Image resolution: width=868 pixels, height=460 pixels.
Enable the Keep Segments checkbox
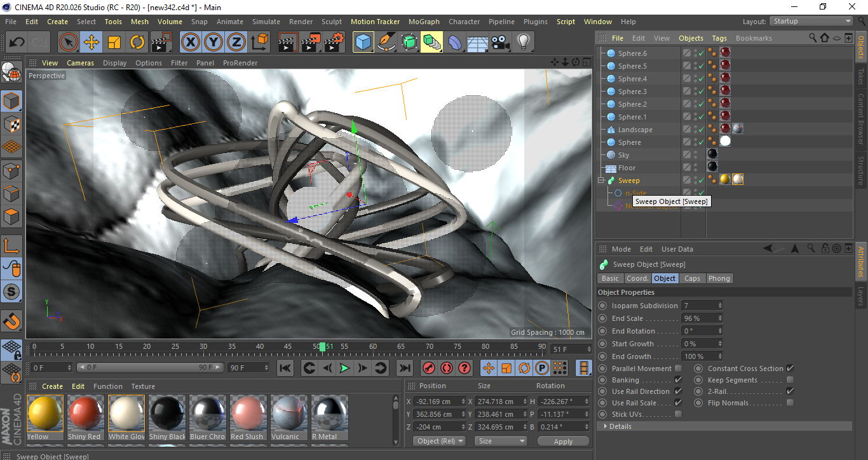tap(790, 380)
